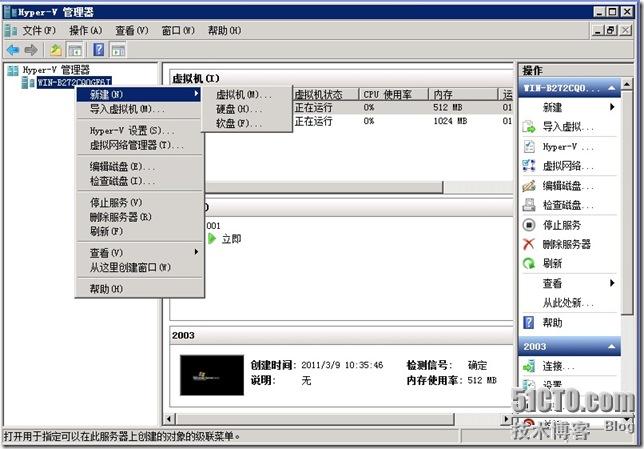Choose 刷新(F) from context menu
644x449 pixels.
(x=140, y=231)
